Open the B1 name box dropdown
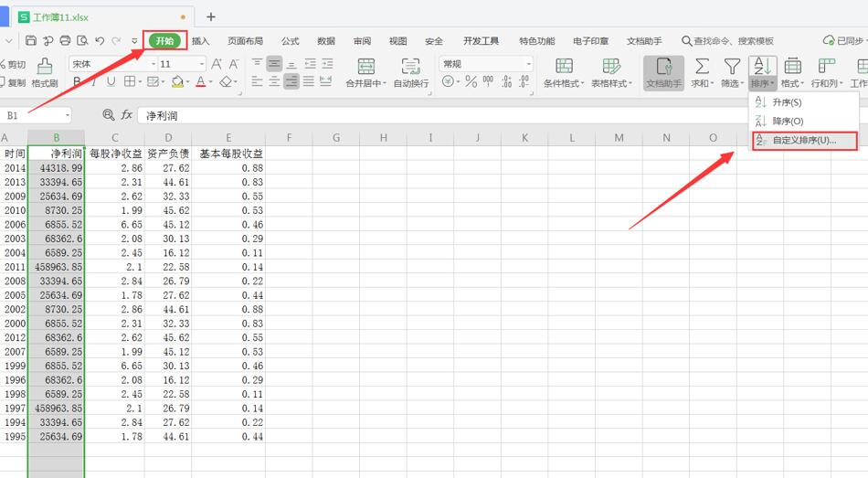The image size is (868, 478). pyautogui.click(x=68, y=115)
